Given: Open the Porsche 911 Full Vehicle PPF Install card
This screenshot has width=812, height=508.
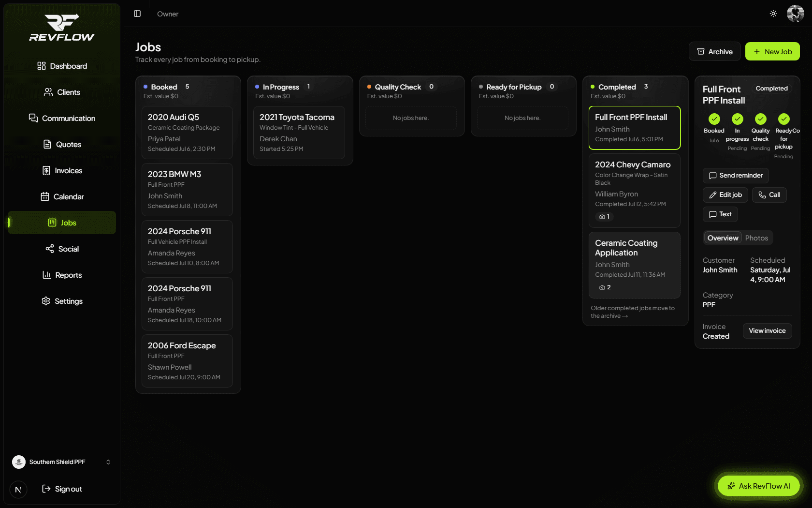Looking at the screenshot, I should (x=187, y=247).
